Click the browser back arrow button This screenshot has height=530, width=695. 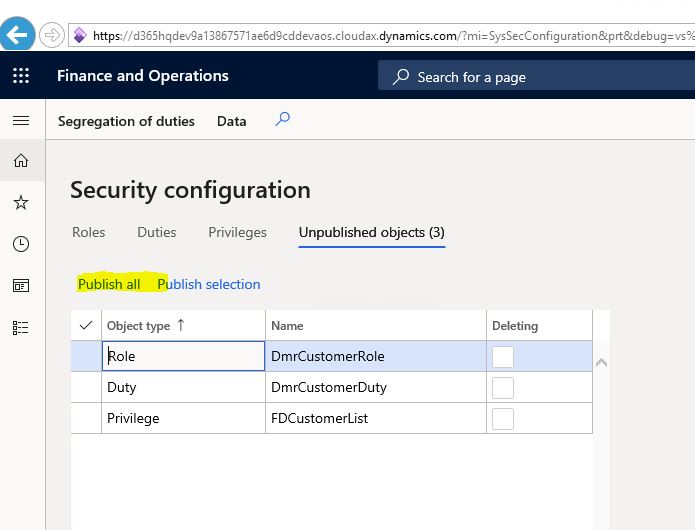(x=17, y=35)
